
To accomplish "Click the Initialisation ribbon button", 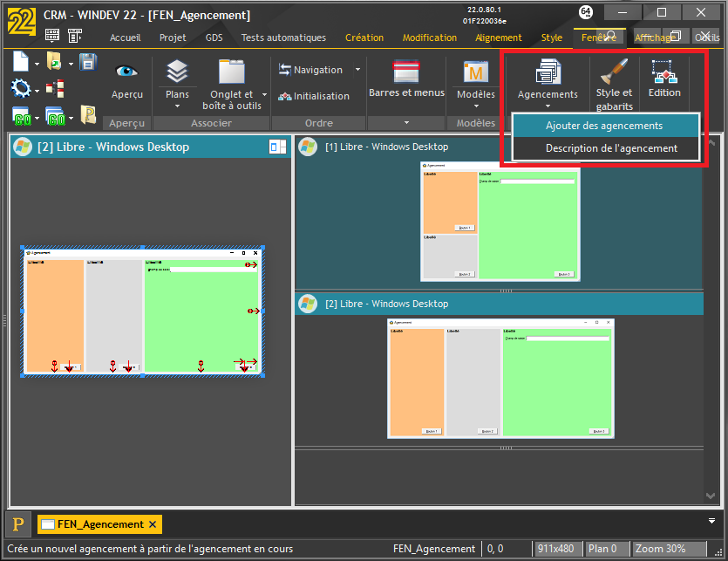I will (314, 96).
